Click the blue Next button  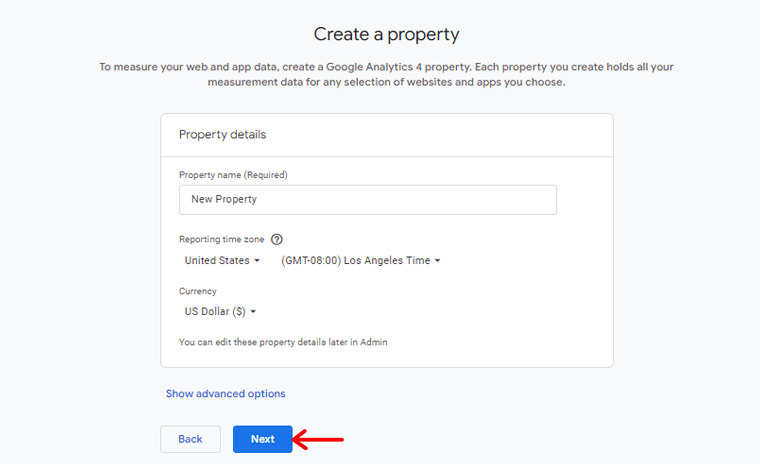point(263,439)
